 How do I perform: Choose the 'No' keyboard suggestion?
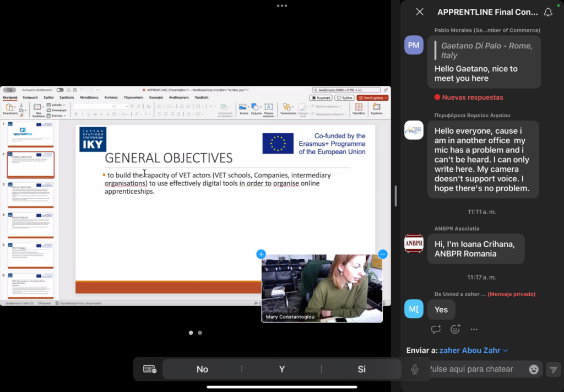click(202, 369)
